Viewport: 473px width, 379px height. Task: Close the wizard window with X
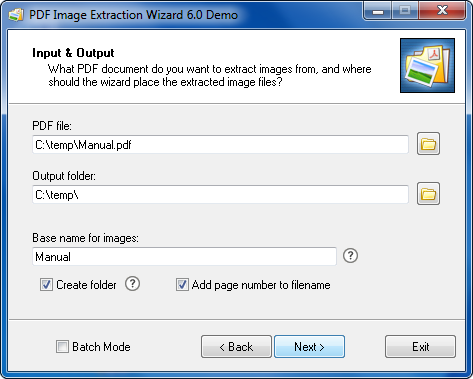tap(442, 11)
